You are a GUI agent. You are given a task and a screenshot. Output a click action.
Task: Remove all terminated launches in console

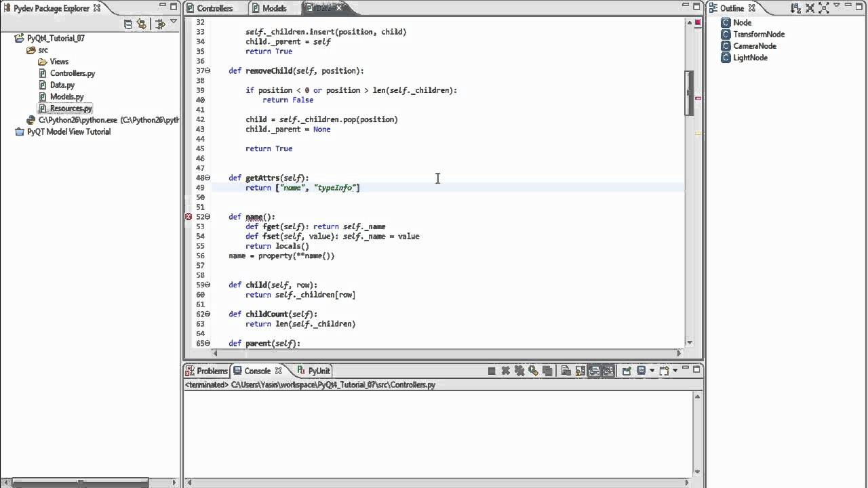[519, 371]
